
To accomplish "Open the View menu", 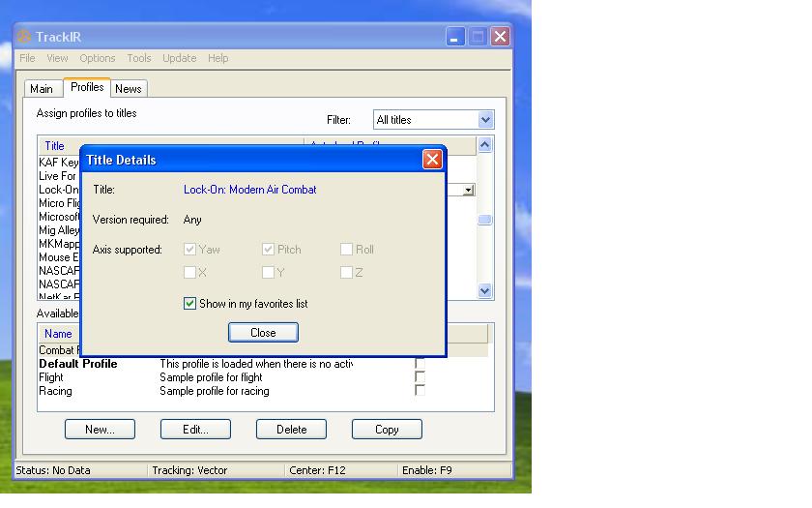I will (x=57, y=58).
